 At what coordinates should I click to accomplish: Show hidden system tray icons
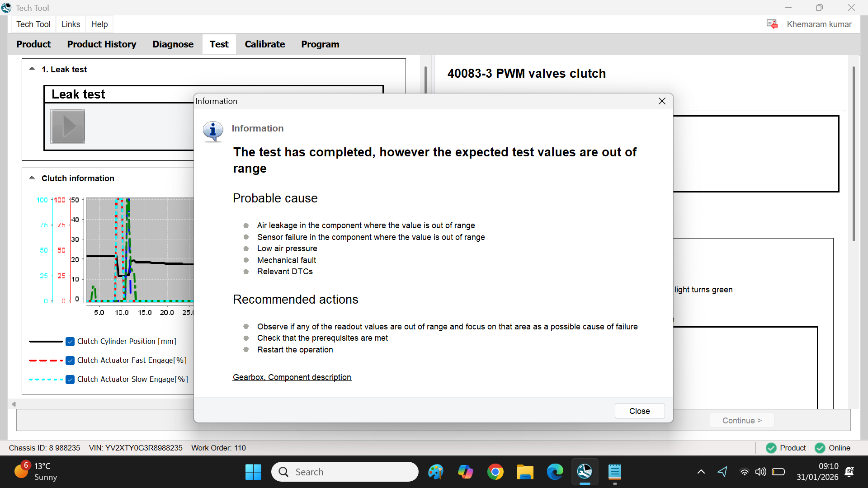[701, 472]
